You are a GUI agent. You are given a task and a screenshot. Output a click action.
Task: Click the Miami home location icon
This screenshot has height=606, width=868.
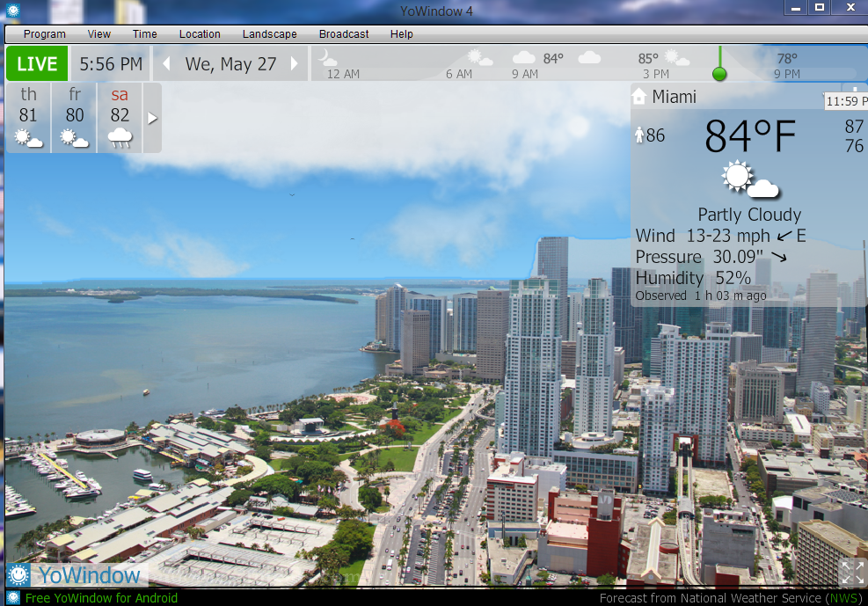pyautogui.click(x=639, y=97)
